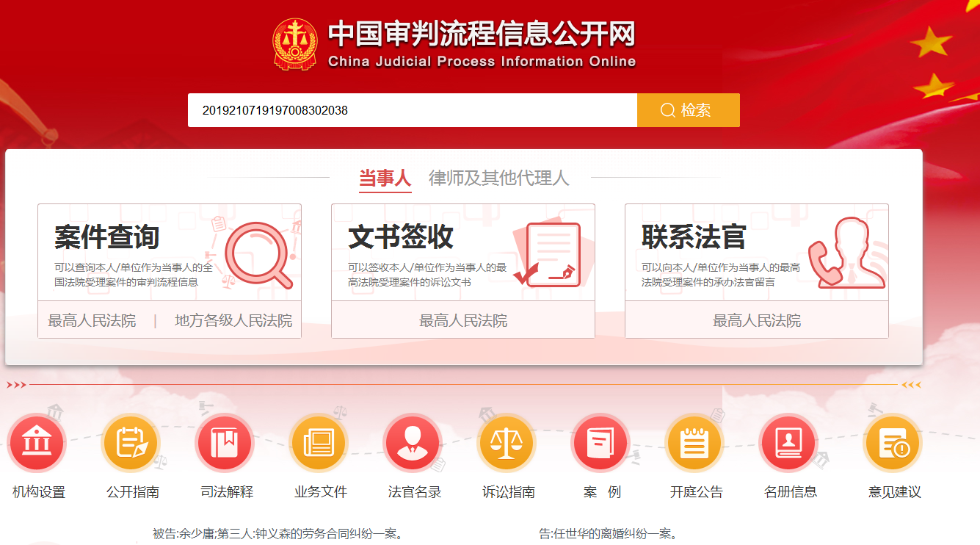Open the 意见建议 feedback icon

[x=893, y=444]
